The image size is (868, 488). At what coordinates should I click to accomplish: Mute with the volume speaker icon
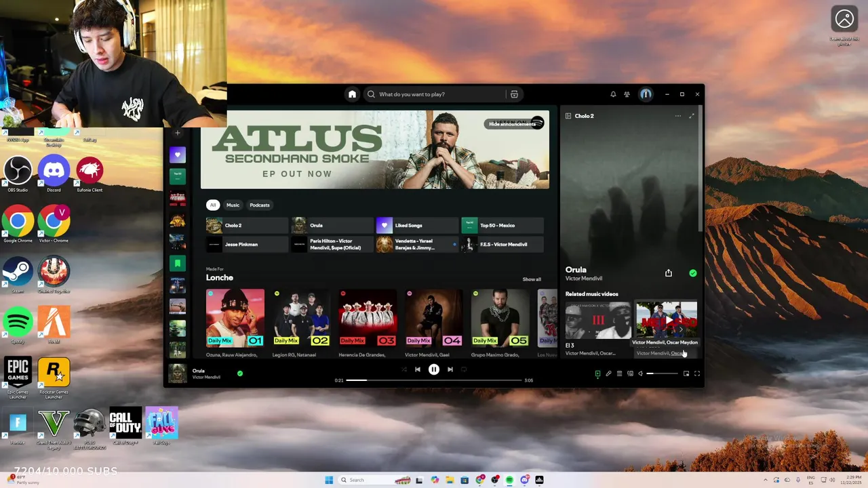(x=641, y=373)
